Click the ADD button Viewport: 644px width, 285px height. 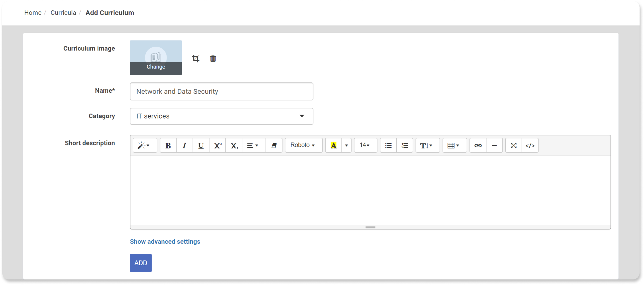(141, 263)
